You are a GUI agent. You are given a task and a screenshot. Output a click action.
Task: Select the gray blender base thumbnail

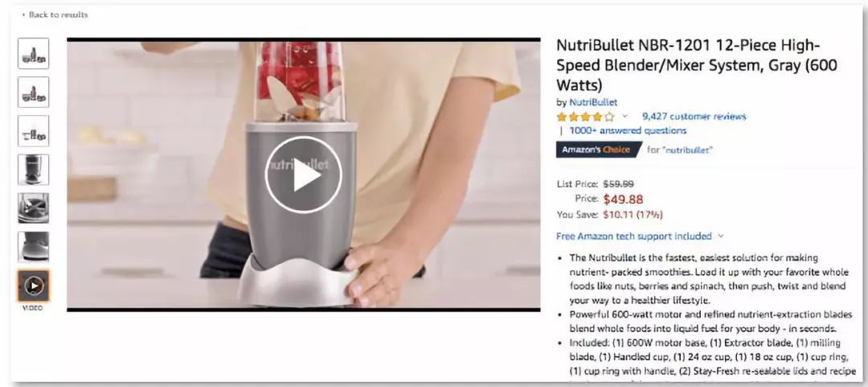click(x=33, y=170)
